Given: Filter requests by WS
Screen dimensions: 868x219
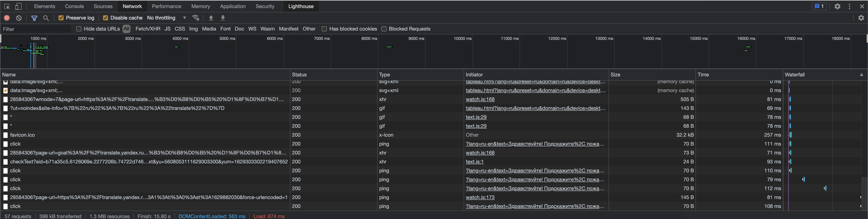Looking at the screenshot, I should (252, 29).
